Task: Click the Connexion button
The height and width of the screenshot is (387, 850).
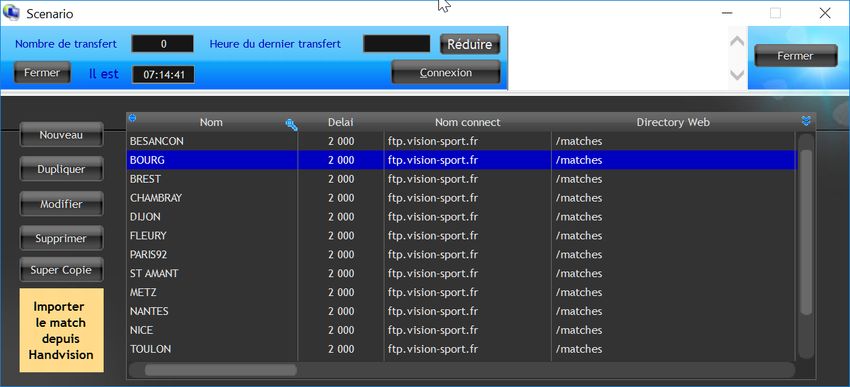Action: (446, 73)
